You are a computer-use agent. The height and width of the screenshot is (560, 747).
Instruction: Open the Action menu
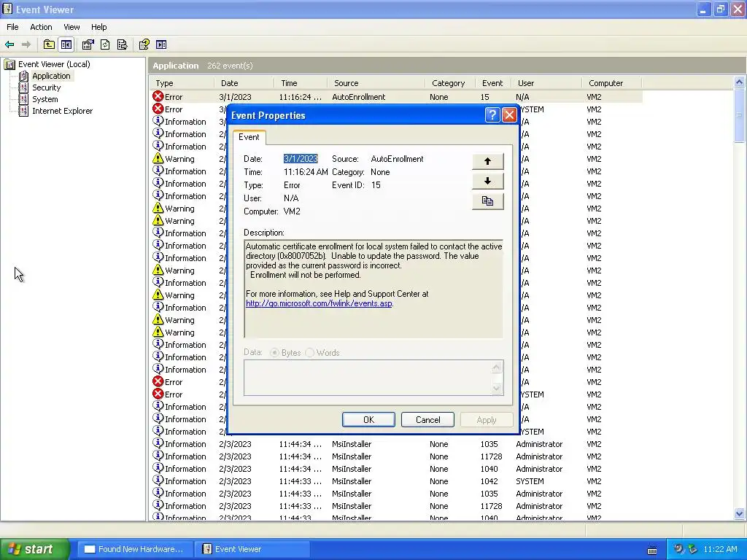(x=41, y=27)
